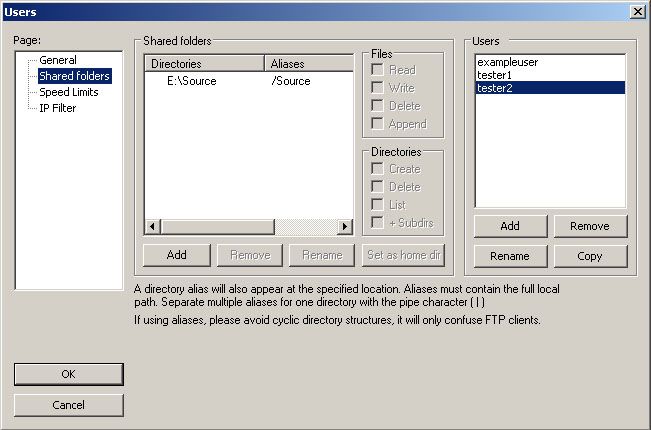Open the General page
Screen dimensions: 651x430
point(58,60)
